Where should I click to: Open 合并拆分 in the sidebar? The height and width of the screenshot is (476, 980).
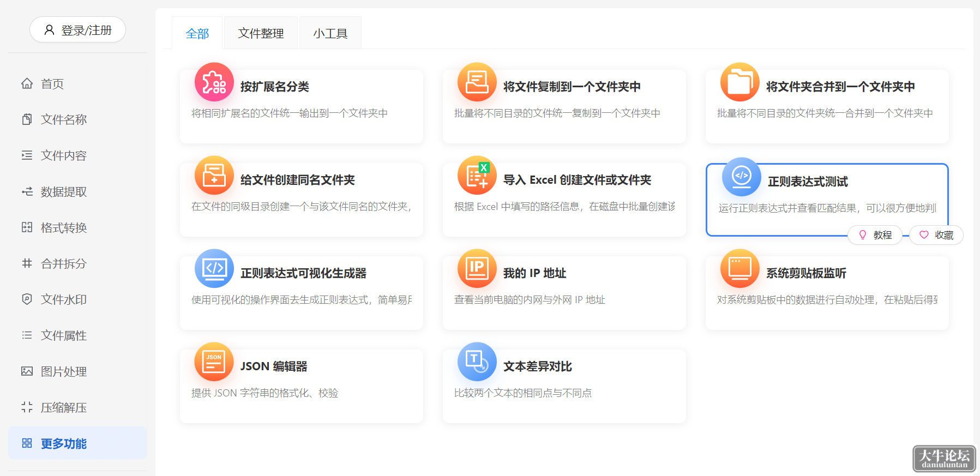pyautogui.click(x=77, y=263)
